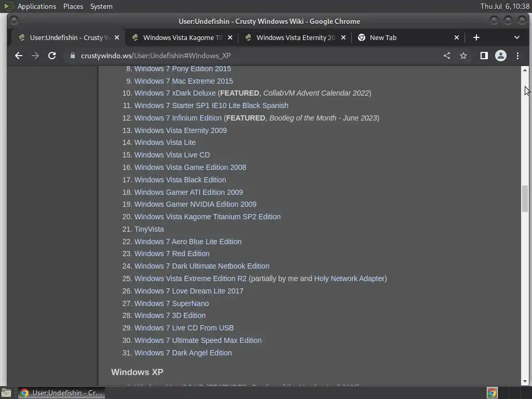Open Windows Vista Lite link
The height and width of the screenshot is (399, 532).
click(x=165, y=142)
